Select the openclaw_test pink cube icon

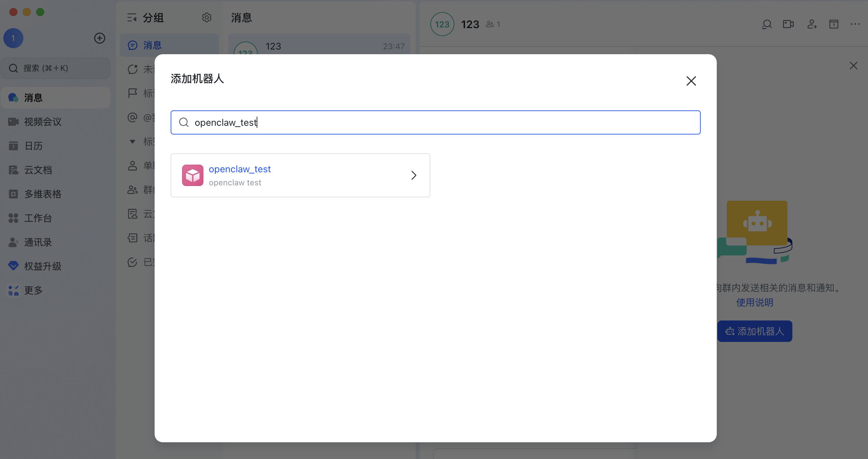point(192,175)
